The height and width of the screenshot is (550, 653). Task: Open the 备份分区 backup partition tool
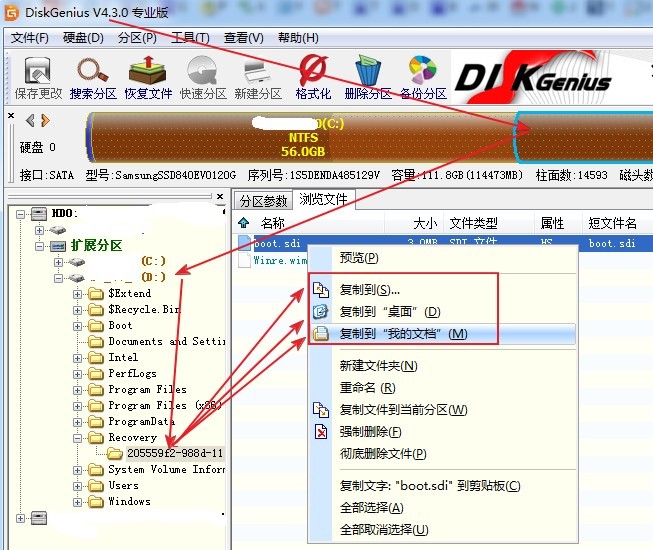point(423,78)
